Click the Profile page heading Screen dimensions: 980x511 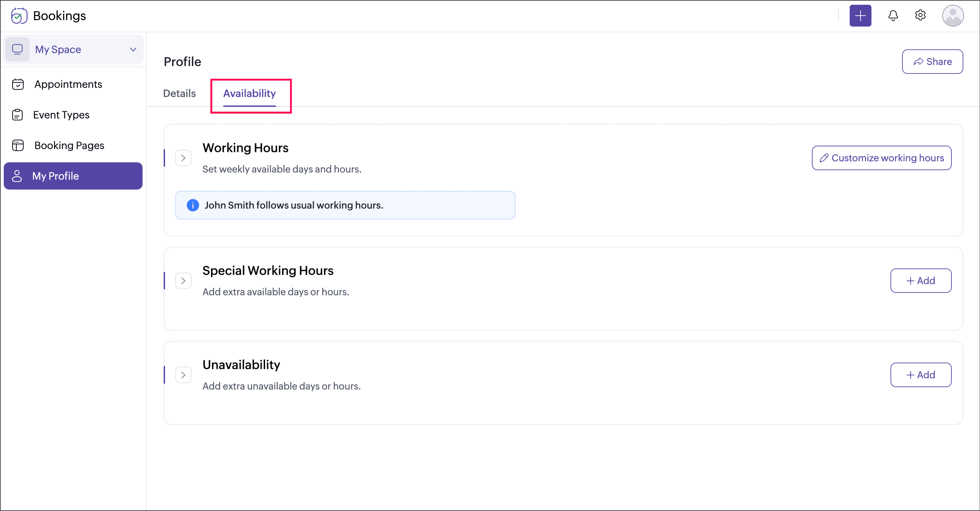point(182,62)
